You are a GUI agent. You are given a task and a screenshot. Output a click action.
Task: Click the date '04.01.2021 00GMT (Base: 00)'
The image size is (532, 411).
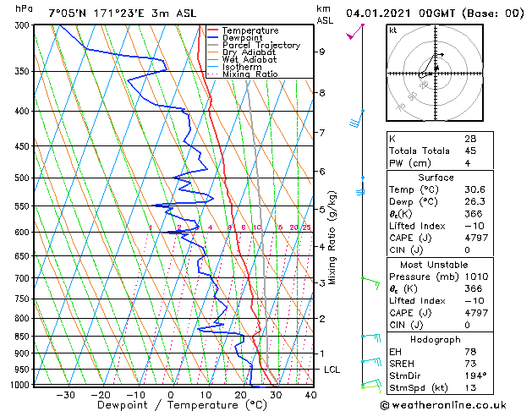[x=435, y=14]
